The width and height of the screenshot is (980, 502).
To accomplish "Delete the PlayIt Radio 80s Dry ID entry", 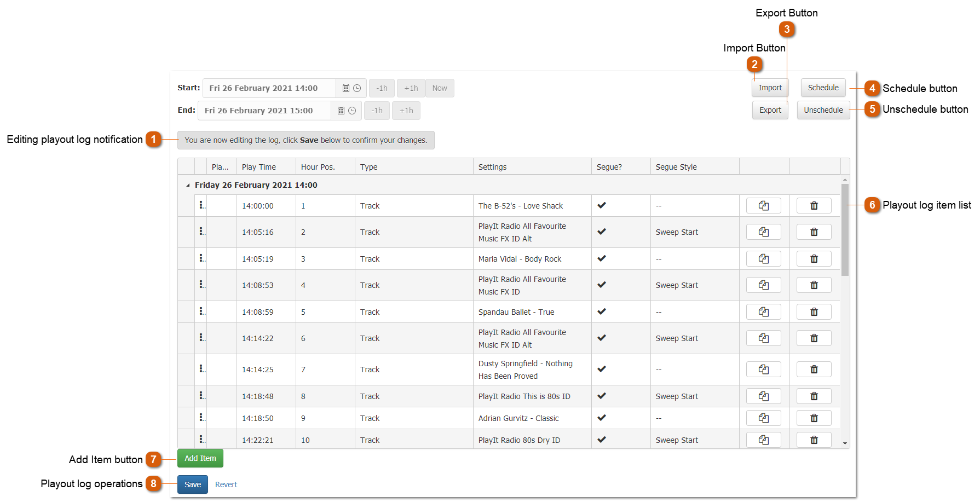I will (x=814, y=440).
